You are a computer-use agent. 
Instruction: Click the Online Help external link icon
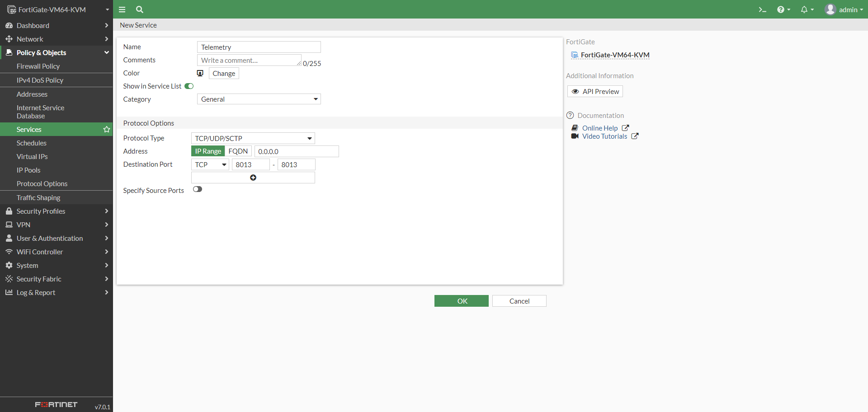point(625,128)
